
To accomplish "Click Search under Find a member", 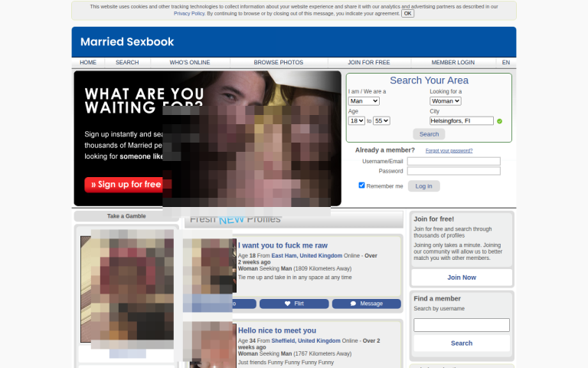I will tap(462, 343).
